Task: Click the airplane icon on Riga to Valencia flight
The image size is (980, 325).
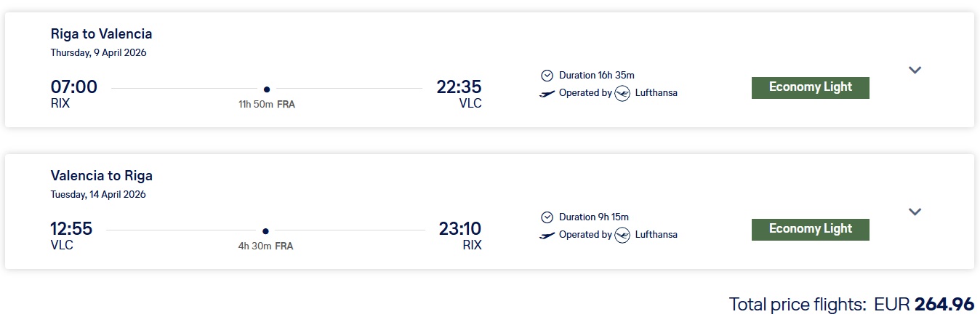Action: pyautogui.click(x=547, y=94)
